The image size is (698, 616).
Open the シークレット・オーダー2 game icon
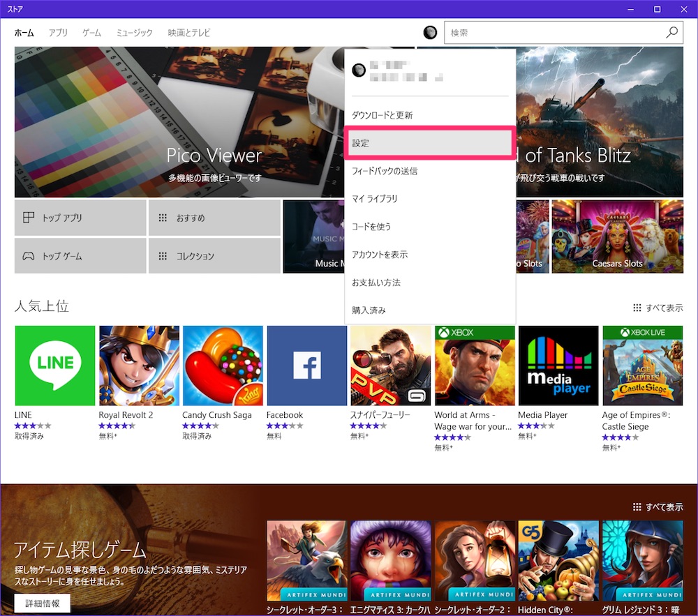pyautogui.click(x=475, y=561)
